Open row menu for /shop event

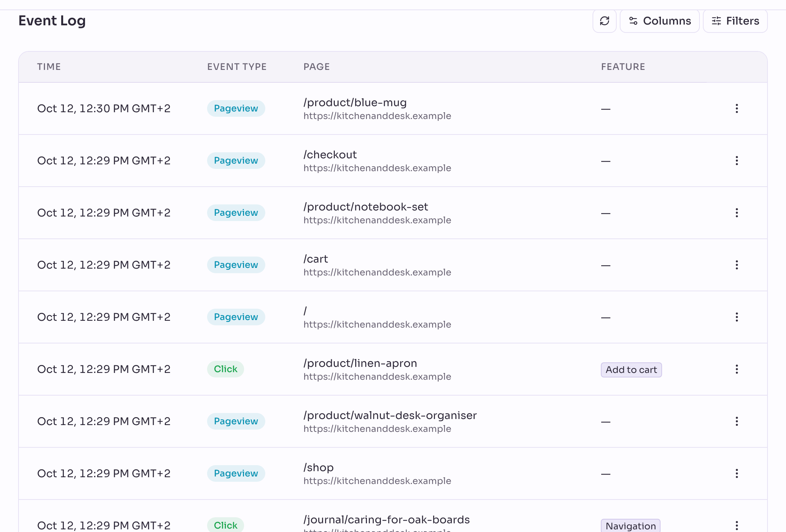(x=736, y=473)
